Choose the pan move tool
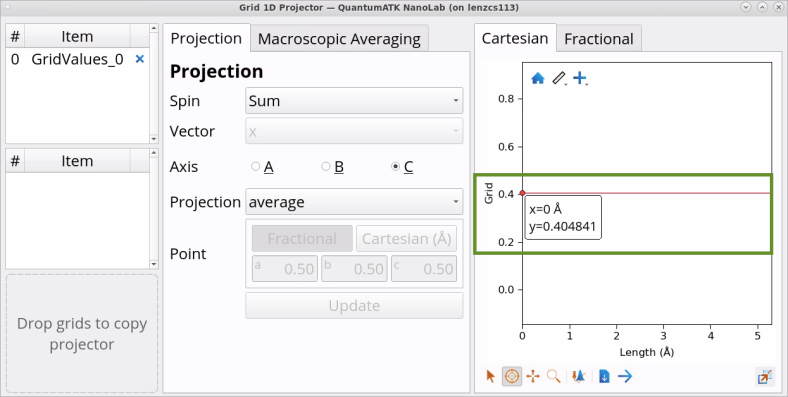Screen dimensions: 788x397 [x=533, y=376]
